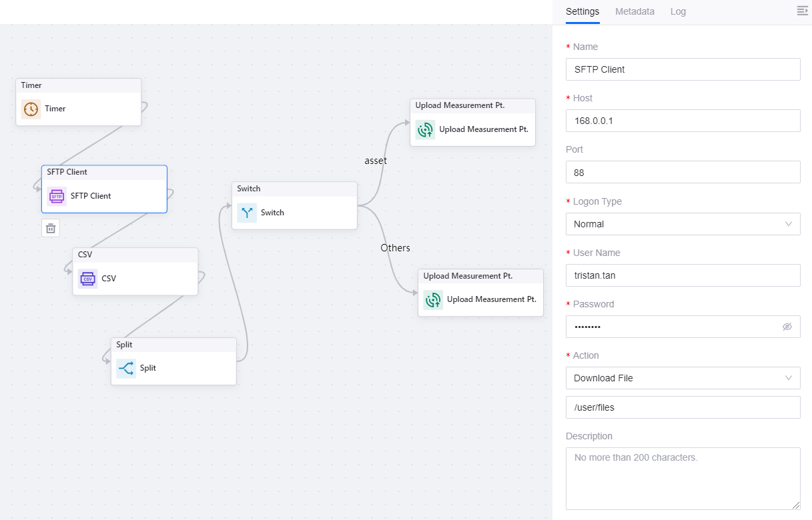Collapse the side panel using top-right icon

(802, 11)
